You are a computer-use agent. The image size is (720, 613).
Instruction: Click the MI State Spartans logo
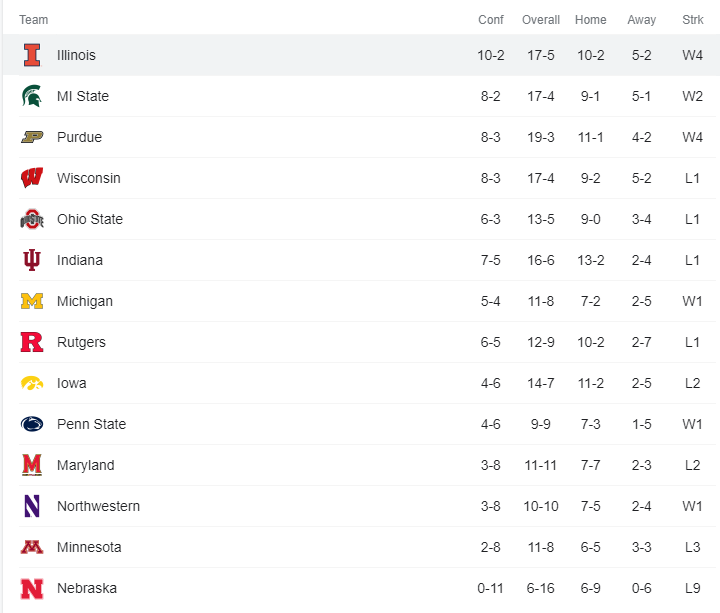[32, 96]
